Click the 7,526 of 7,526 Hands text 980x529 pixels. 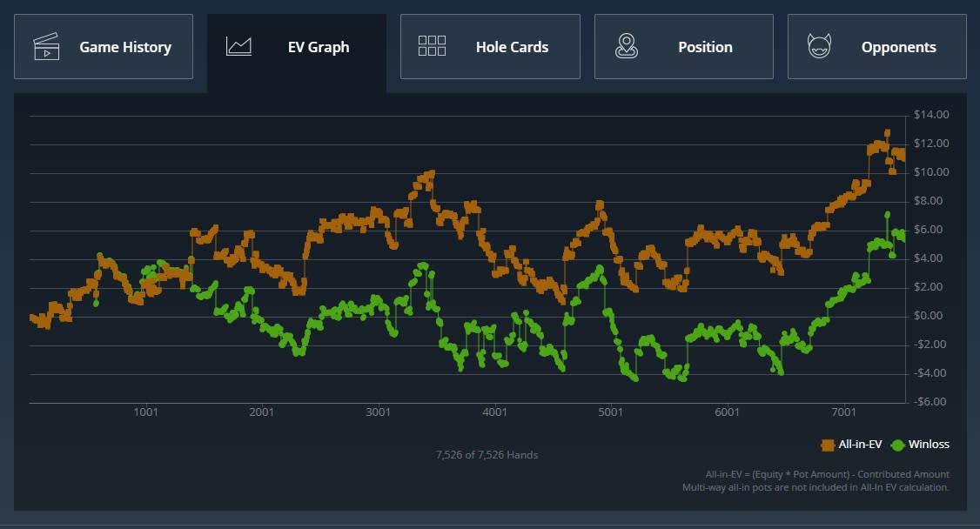(487, 455)
